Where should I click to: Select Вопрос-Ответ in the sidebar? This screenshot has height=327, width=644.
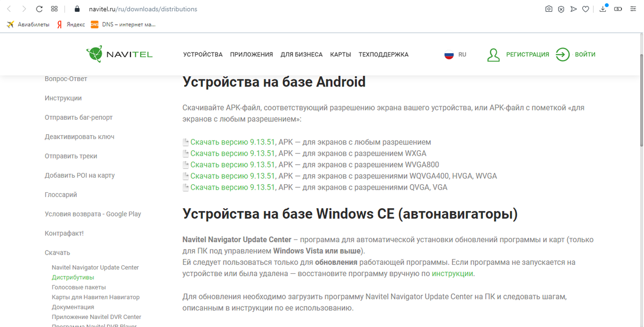[x=66, y=79]
